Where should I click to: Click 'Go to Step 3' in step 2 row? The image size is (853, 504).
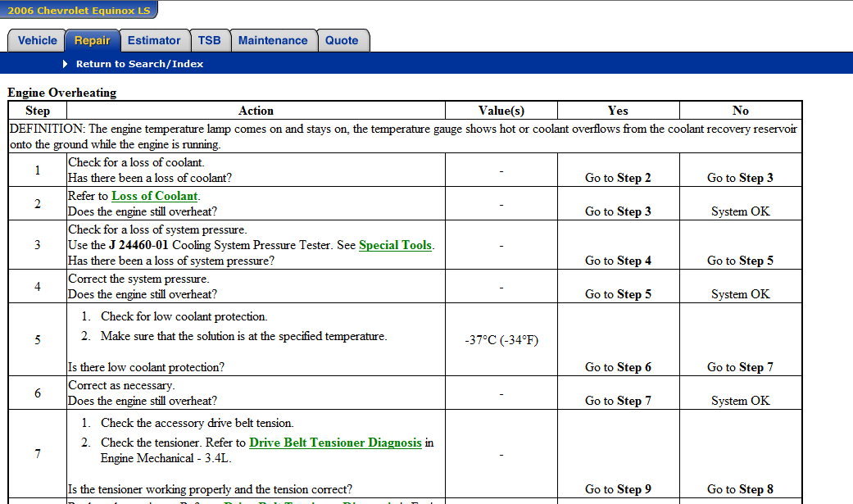click(x=618, y=211)
